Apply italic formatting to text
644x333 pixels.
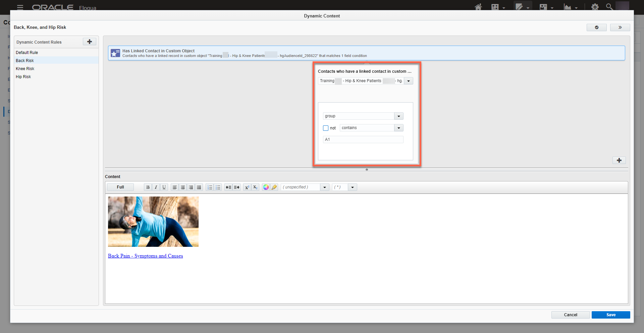point(156,187)
